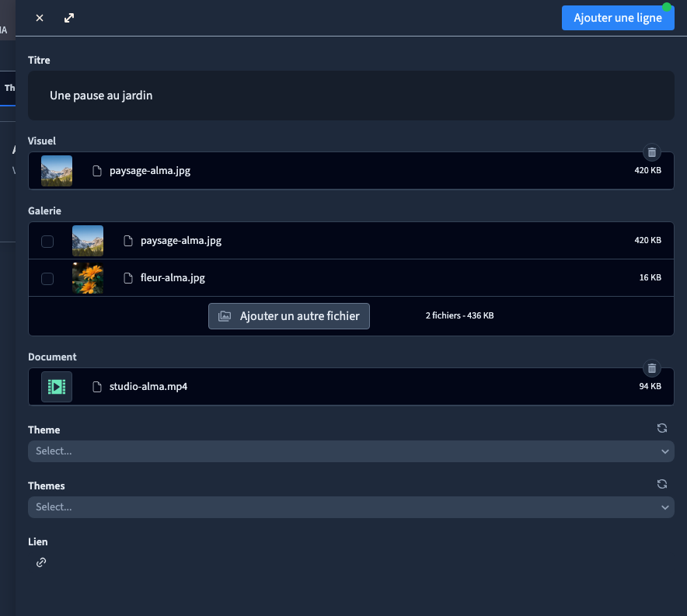Delete the Visuel file with the trash icon
687x616 pixels.
651,152
